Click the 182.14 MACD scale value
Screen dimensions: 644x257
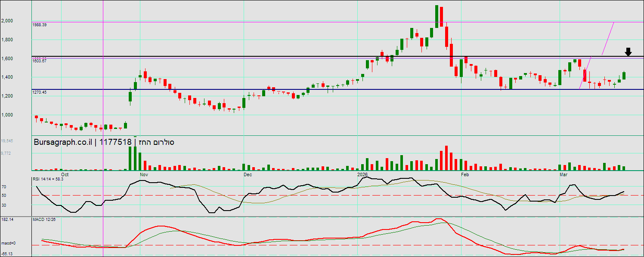tap(6, 220)
